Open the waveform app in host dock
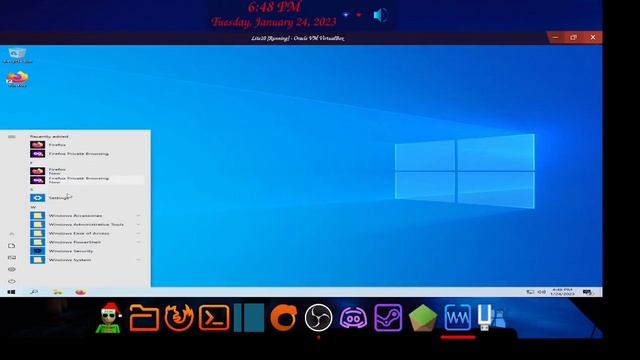The width and height of the screenshot is (640, 360). [x=458, y=318]
